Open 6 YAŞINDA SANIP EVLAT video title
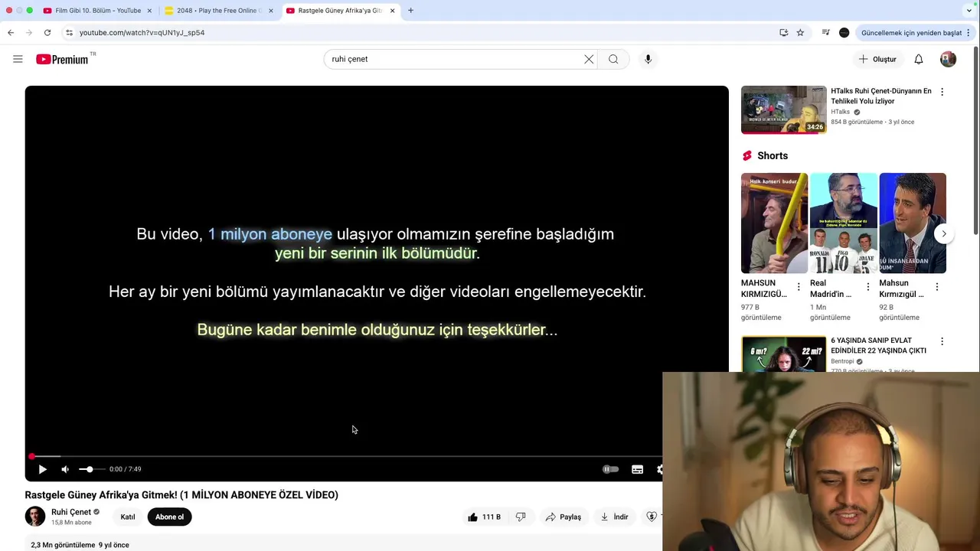Image resolution: width=980 pixels, height=551 pixels. (x=878, y=345)
